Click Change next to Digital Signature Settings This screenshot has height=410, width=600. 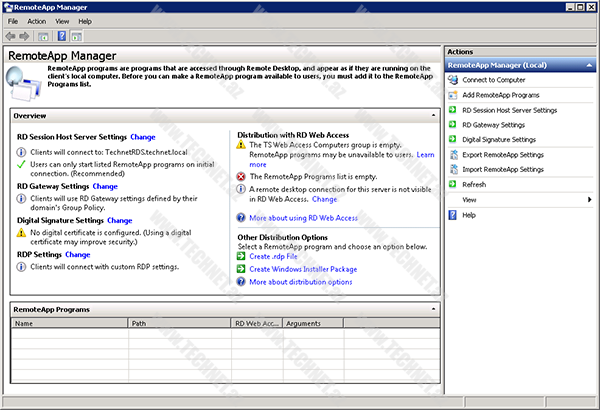coord(119,220)
